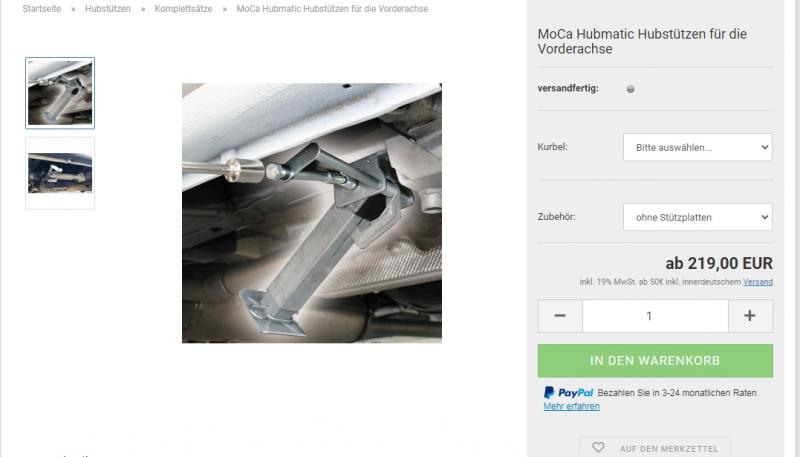Open Komplettsätze breadcrumb category
The height and width of the screenshot is (457, 800).
pyautogui.click(x=184, y=9)
